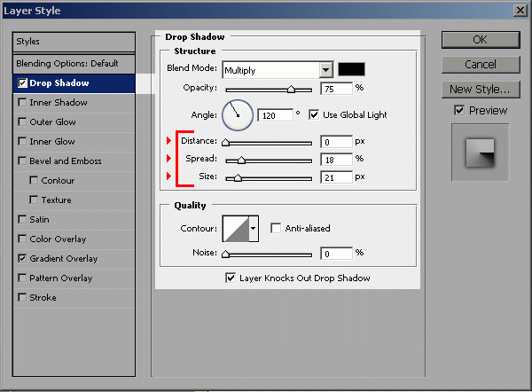Viewport: 532px width, 392px height.
Task: Click the Opacity slider handle
Action: (x=291, y=90)
